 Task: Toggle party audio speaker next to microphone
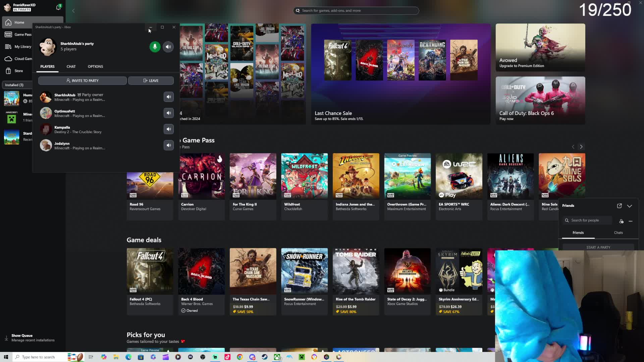(168, 47)
